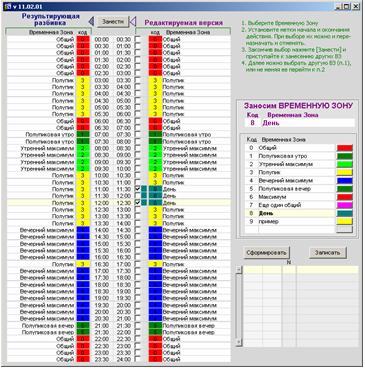Uncheck the 12:00–12:30 interval checkbox
Viewport: 365px width, 369px height.
(x=137, y=203)
